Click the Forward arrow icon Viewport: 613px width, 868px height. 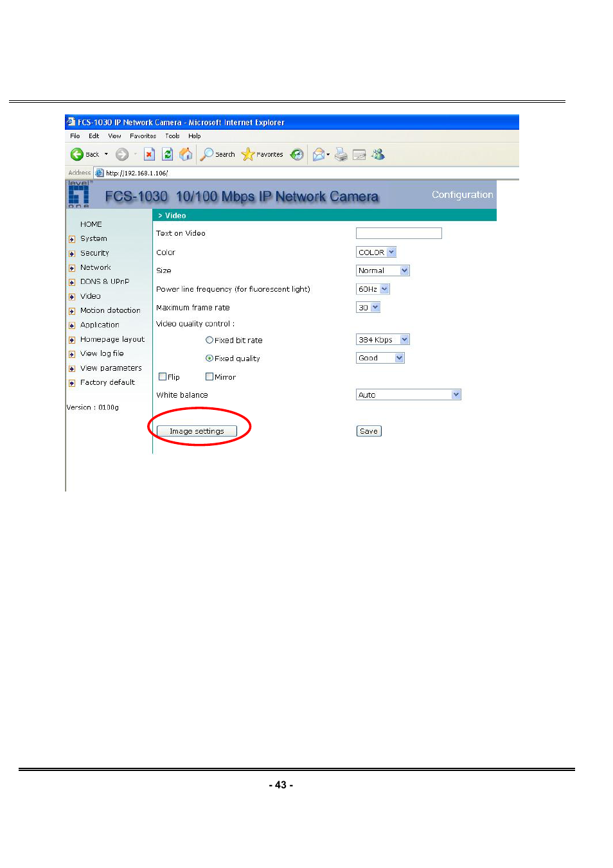coord(122,154)
